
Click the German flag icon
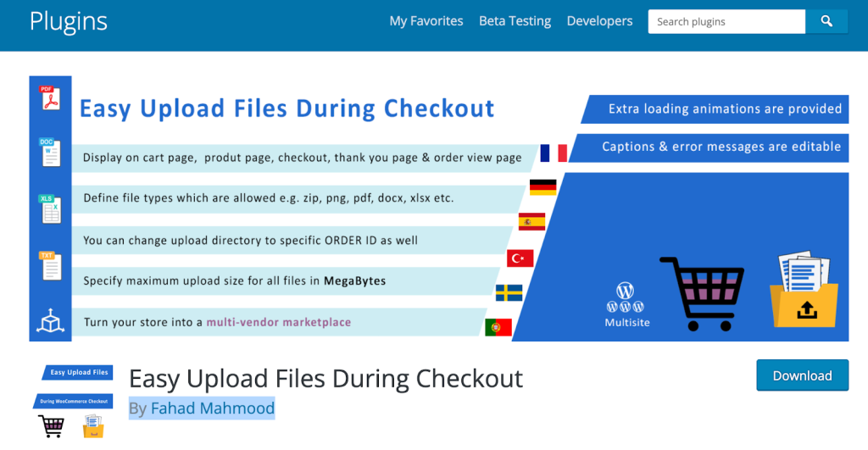click(x=542, y=187)
